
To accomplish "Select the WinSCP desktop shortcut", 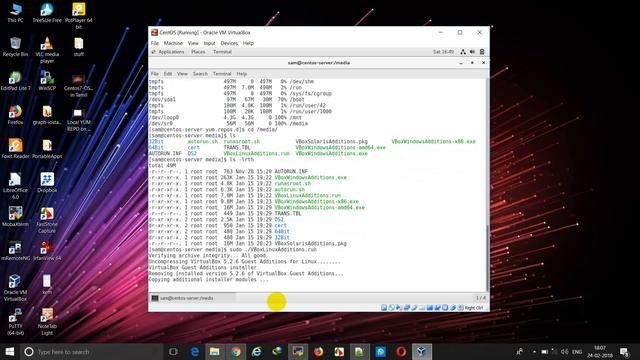I will 47,81.
